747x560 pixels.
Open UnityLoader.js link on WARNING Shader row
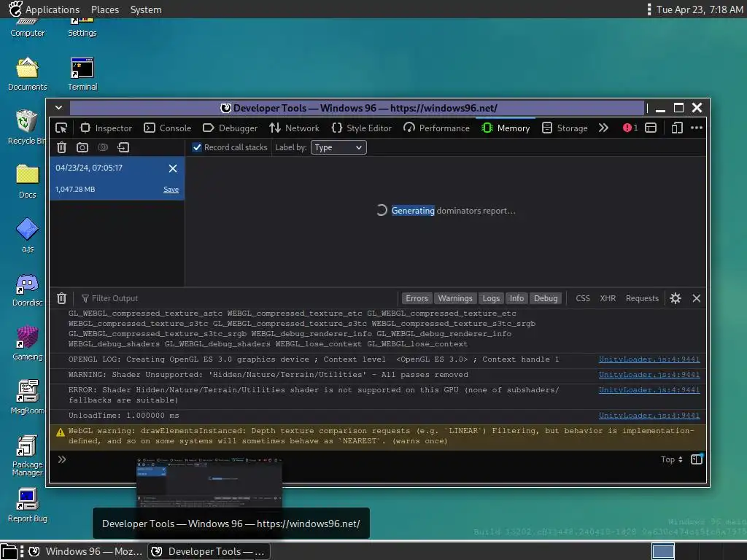pyautogui.click(x=649, y=375)
